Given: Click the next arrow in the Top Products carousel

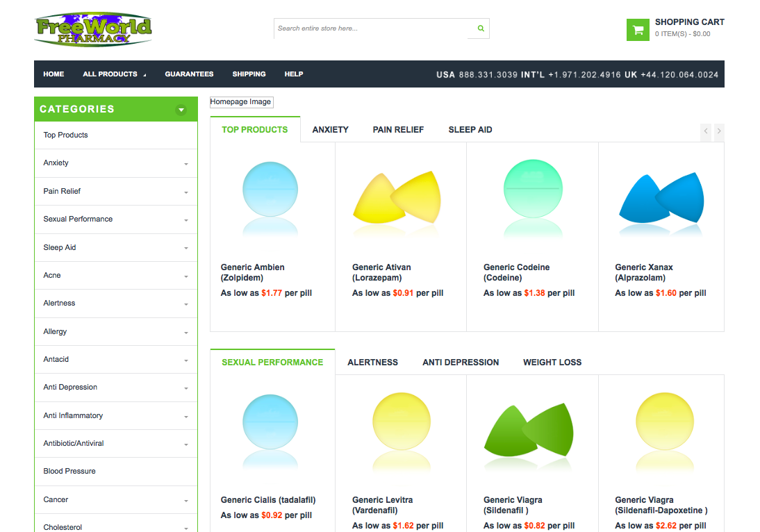Looking at the screenshot, I should (719, 131).
